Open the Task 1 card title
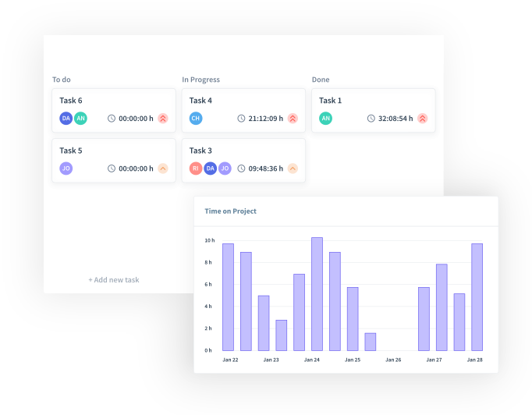The image size is (532, 415). click(330, 101)
